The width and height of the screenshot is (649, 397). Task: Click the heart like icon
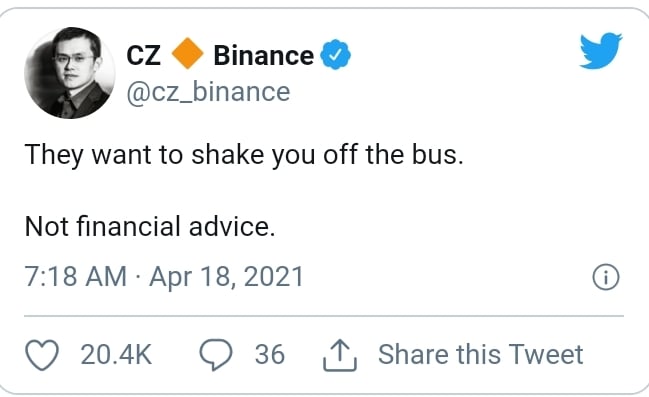(42, 355)
